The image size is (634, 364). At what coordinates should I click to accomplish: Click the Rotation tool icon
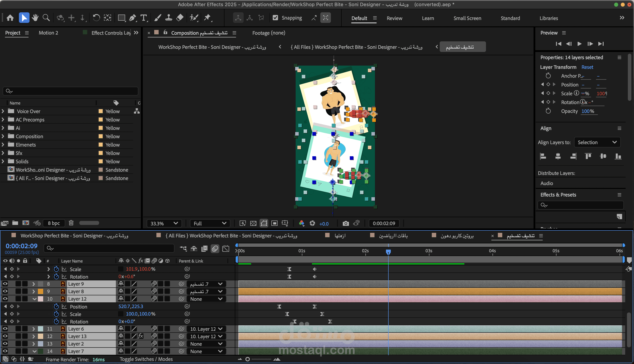(96, 18)
